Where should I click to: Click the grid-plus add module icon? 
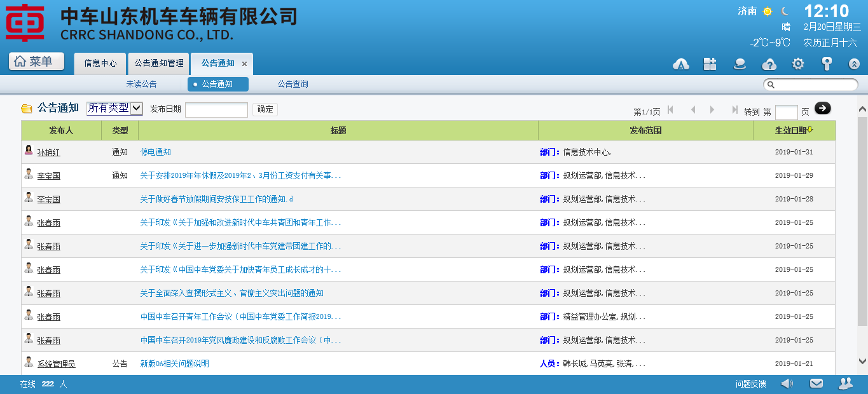point(710,64)
